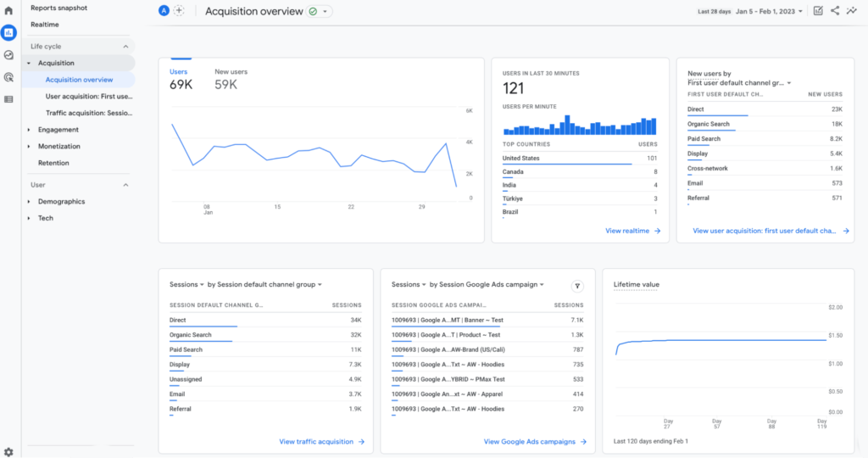Select Acquisition overview in sidebar

(x=79, y=80)
